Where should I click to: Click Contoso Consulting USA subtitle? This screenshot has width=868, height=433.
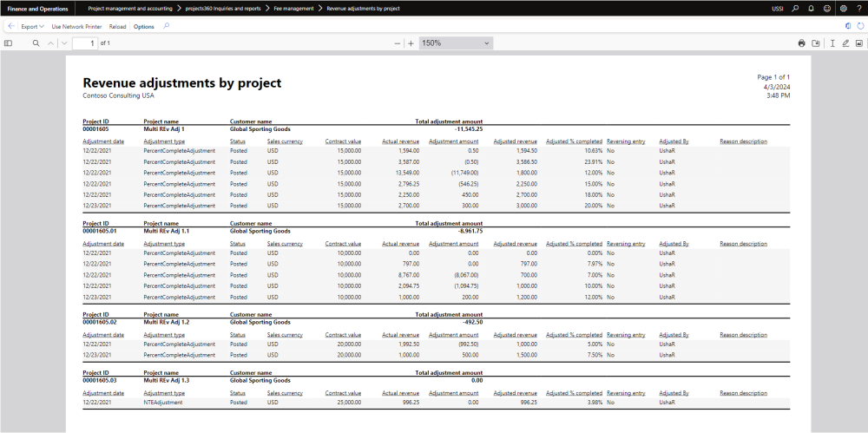click(x=118, y=95)
